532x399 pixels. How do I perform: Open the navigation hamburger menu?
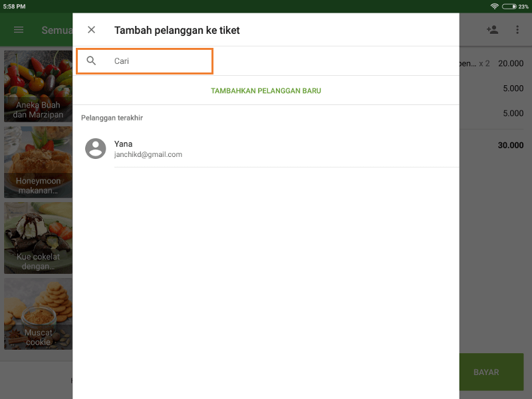coord(18,29)
